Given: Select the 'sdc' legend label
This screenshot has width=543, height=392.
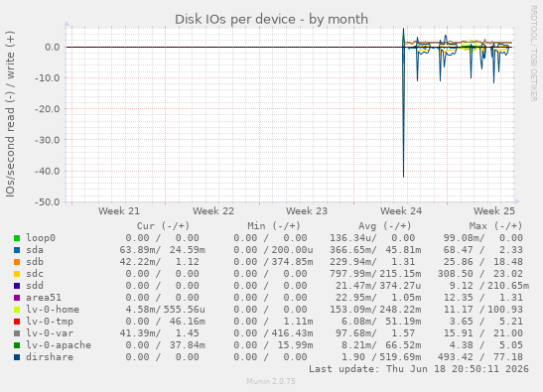Looking at the screenshot, I should [35, 274].
